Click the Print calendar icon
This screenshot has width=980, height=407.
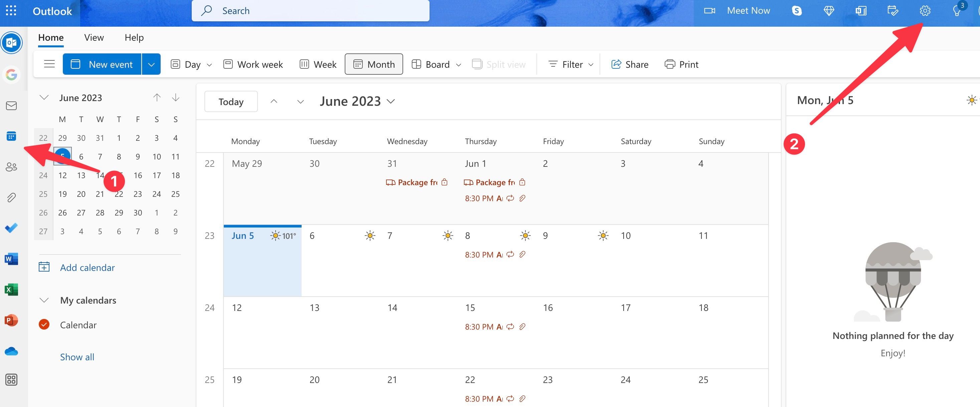670,62
